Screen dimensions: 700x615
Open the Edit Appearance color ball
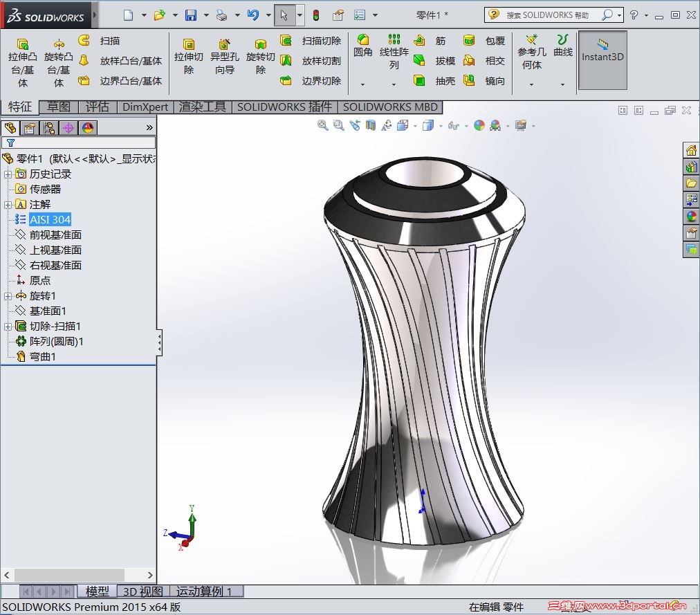click(479, 125)
